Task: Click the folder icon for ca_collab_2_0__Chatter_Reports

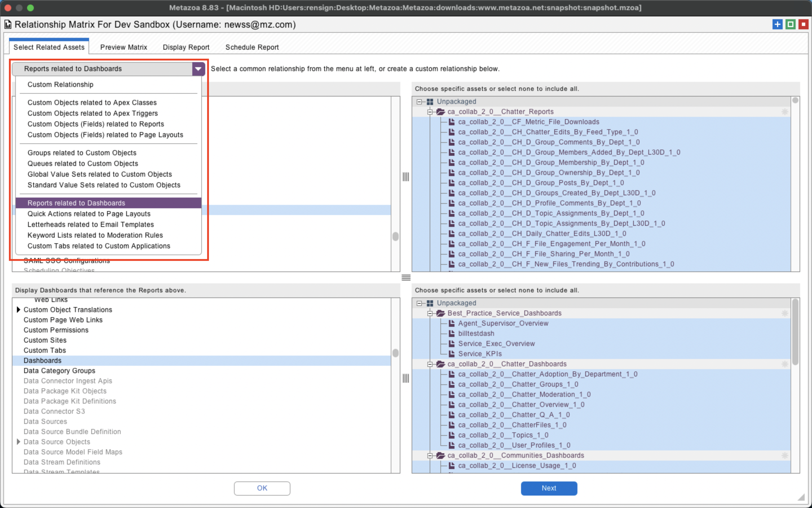Action: [441, 112]
